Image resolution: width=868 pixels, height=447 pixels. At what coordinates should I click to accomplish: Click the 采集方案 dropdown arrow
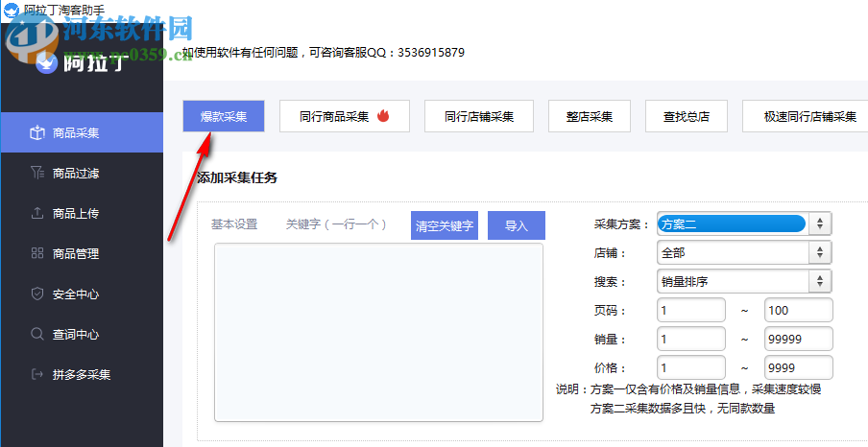pyautogui.click(x=820, y=224)
